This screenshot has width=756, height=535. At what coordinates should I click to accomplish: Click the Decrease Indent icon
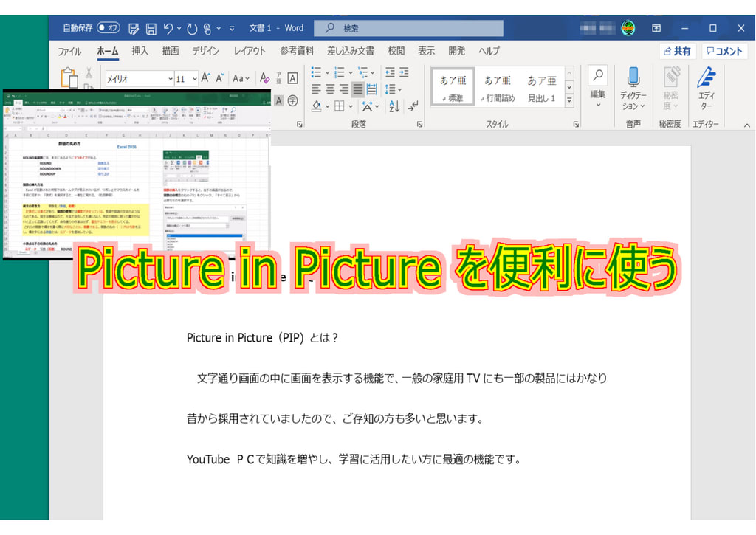[x=390, y=73]
